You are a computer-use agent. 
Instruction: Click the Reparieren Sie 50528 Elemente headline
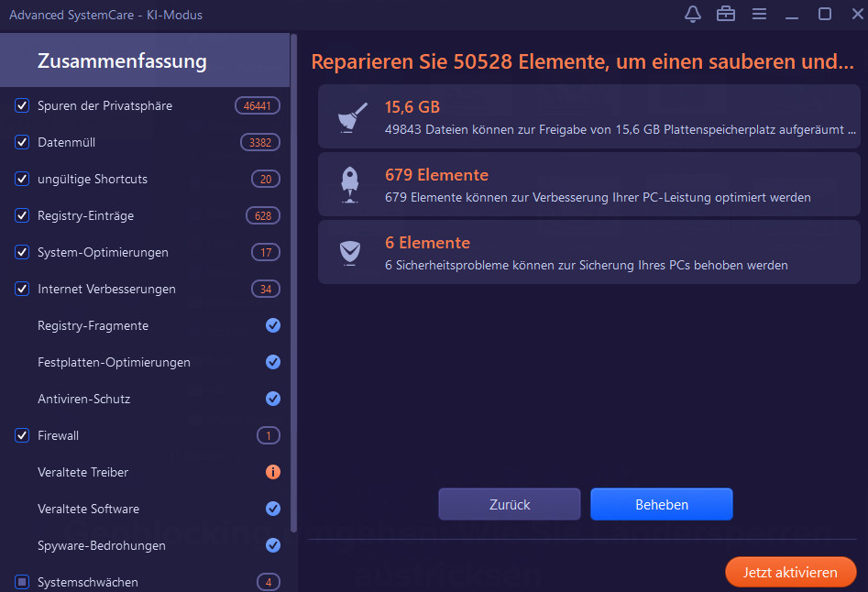582,61
